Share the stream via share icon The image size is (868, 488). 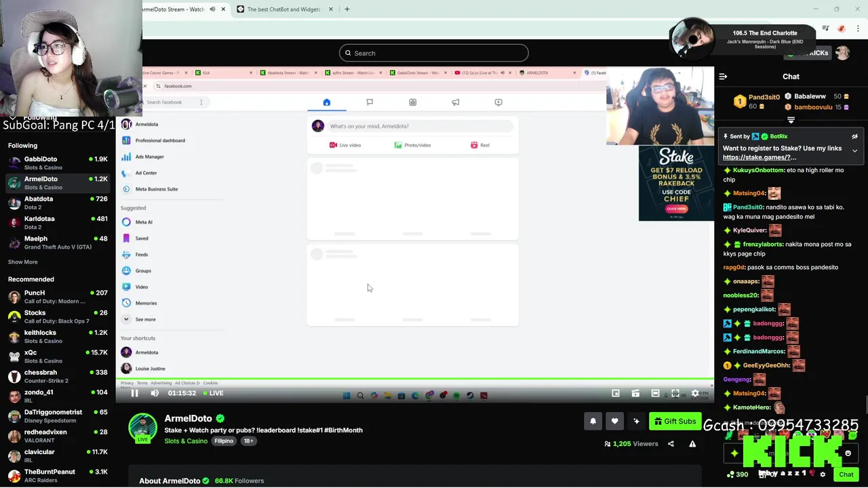point(671,444)
